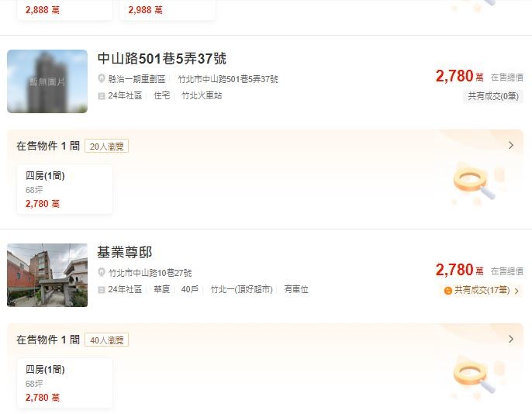Viewport: 532px width, 414px height.
Task: Click location pin icon beside 竹北市中山路10巷27號
Action: point(101,272)
